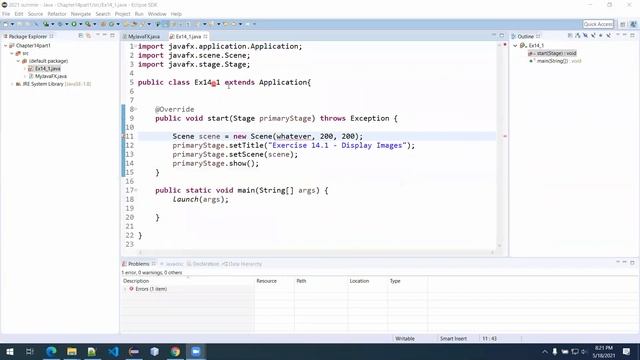Click the New Java Class toolbar icon
The image size is (640, 360).
tap(111, 24)
